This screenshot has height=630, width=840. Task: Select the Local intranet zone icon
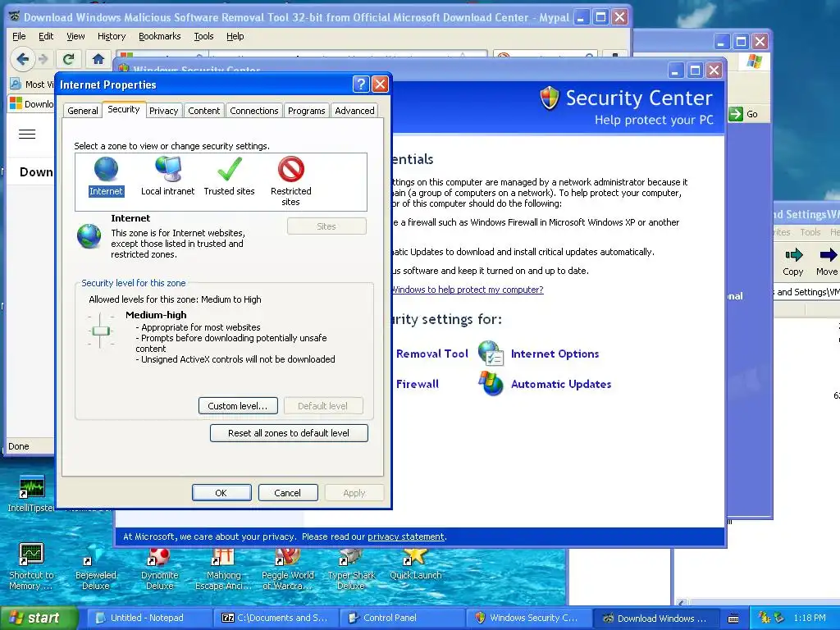tap(168, 168)
